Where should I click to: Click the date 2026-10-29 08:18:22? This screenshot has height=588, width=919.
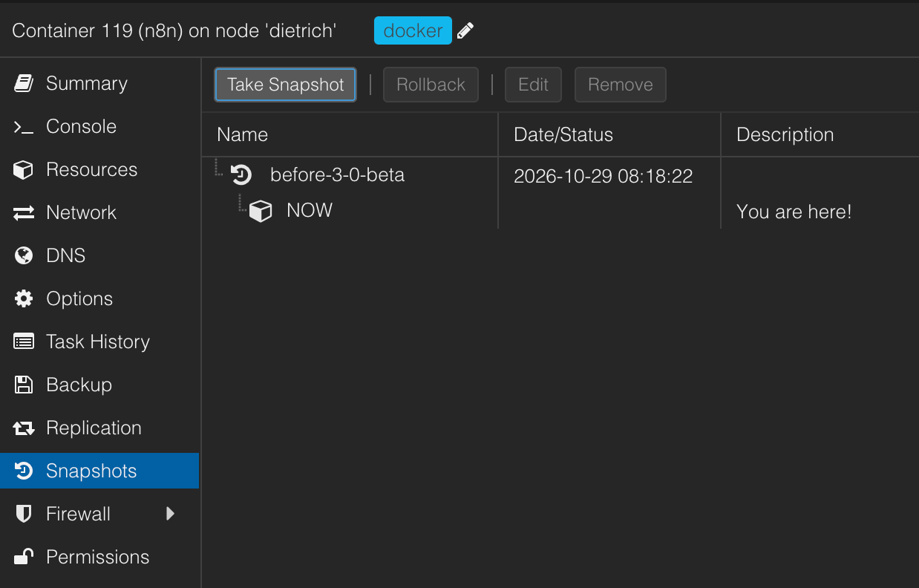coord(603,176)
